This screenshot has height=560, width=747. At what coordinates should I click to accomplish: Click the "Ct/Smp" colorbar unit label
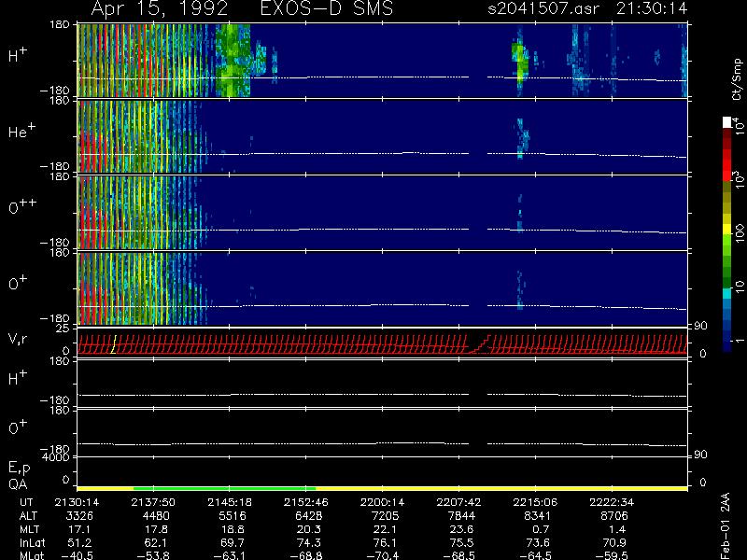point(737,79)
